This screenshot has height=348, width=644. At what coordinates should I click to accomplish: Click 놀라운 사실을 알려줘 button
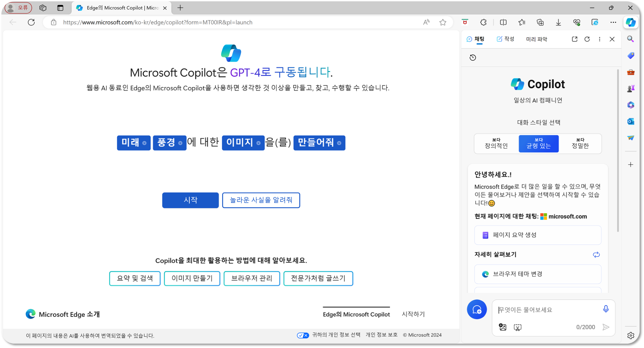[261, 200]
